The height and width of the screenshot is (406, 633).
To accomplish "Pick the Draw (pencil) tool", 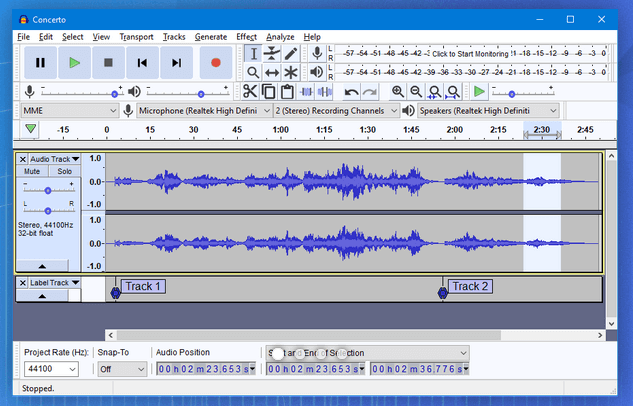I will (x=291, y=53).
